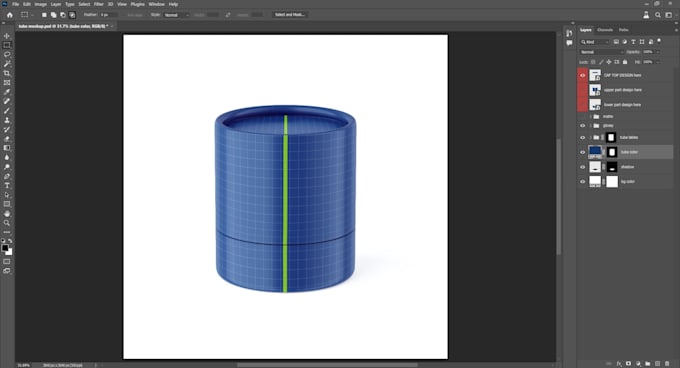Open the layer Fill dropdown arrow

pyautogui.click(x=657, y=62)
